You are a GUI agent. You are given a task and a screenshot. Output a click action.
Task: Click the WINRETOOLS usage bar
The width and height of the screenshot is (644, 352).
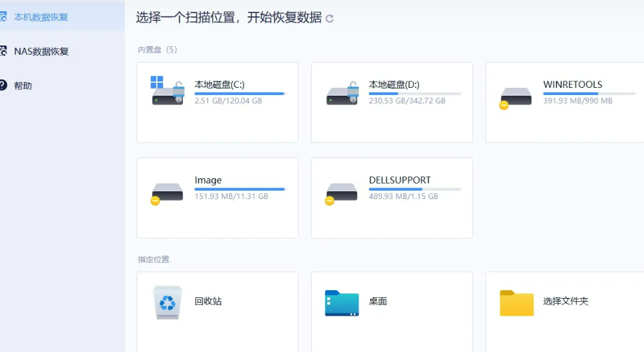pyautogui.click(x=589, y=94)
